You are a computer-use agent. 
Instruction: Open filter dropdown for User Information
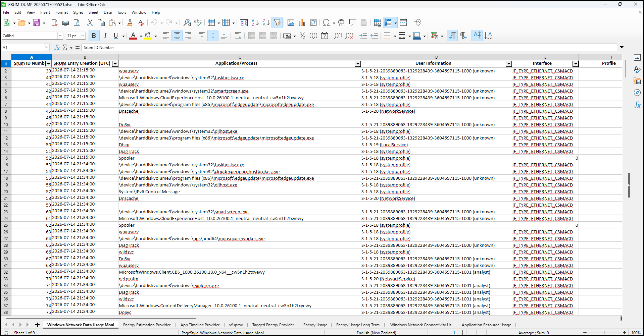[x=509, y=64]
